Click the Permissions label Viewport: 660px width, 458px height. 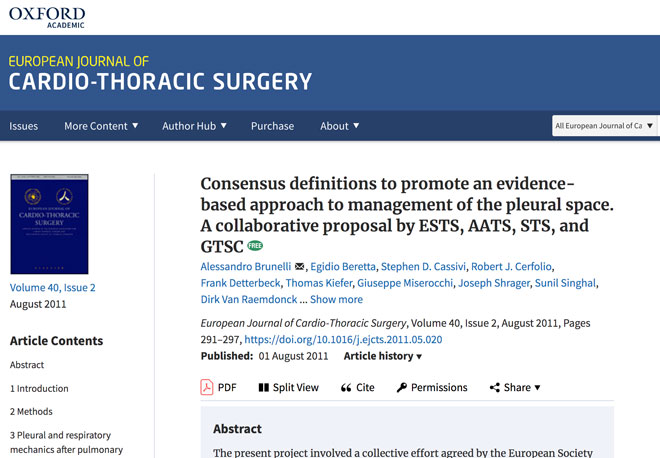[x=439, y=387]
